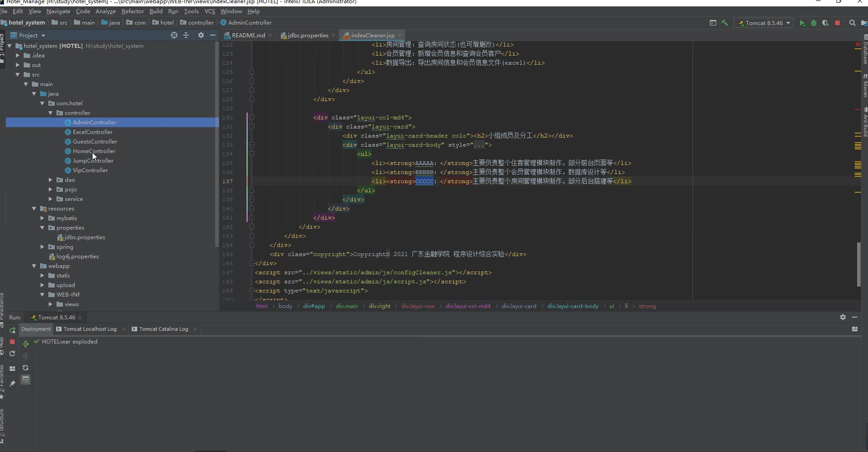Toggle the highlighted update-on-deploy icon in Run panel
Screen dimensions: 868x452
26,379
